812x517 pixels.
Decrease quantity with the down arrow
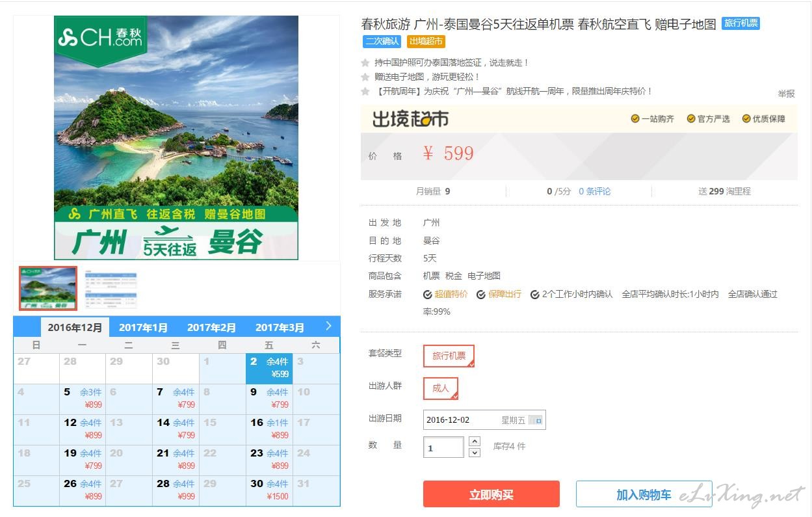[475, 453]
